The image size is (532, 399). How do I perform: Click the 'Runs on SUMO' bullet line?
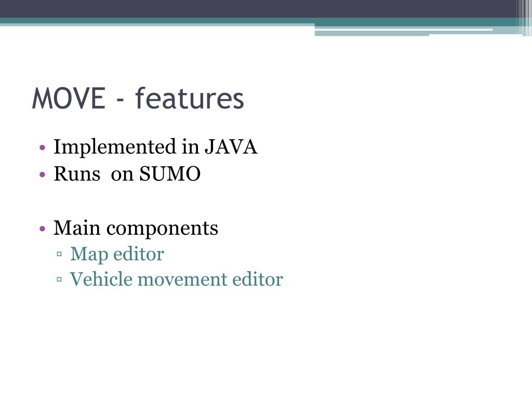click(127, 174)
